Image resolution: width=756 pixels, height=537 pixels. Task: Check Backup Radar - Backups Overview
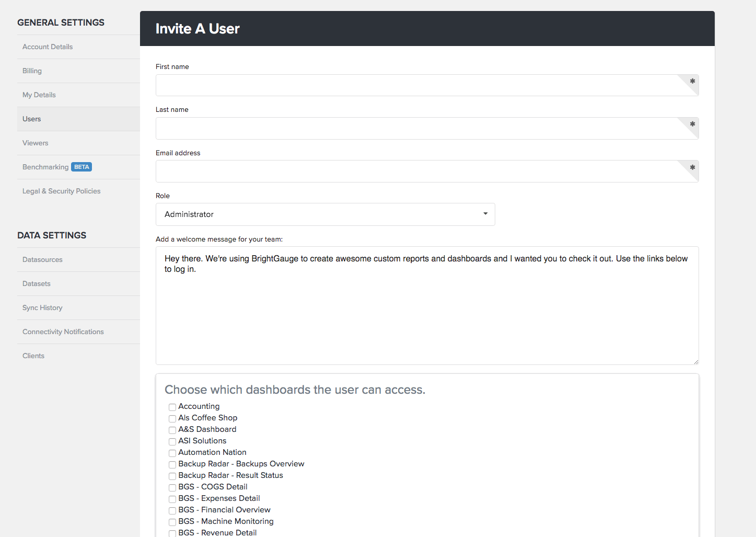pos(172,464)
